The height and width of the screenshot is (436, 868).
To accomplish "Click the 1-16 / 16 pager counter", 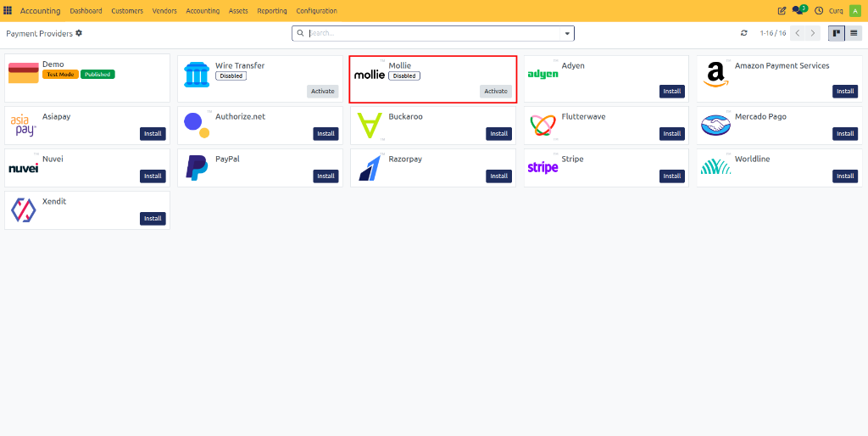I will [773, 33].
